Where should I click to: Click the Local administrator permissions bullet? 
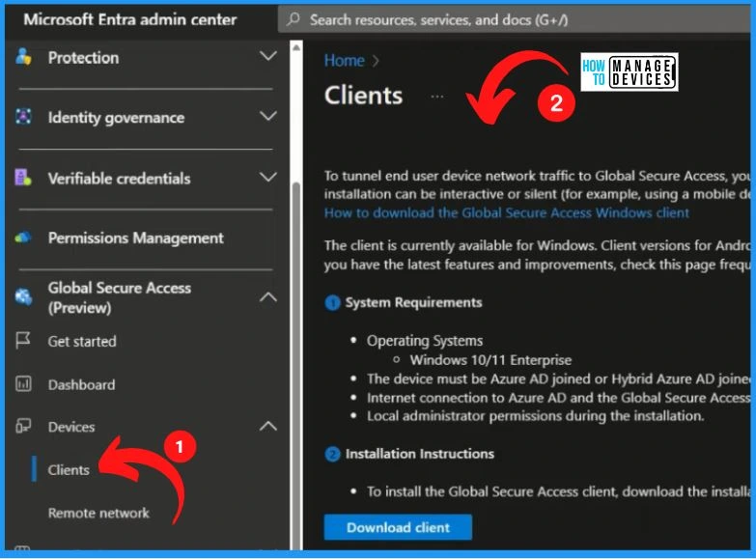(x=535, y=416)
